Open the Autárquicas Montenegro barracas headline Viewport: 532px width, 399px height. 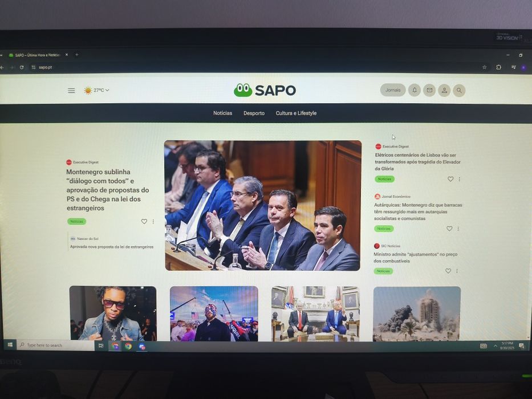click(x=417, y=211)
